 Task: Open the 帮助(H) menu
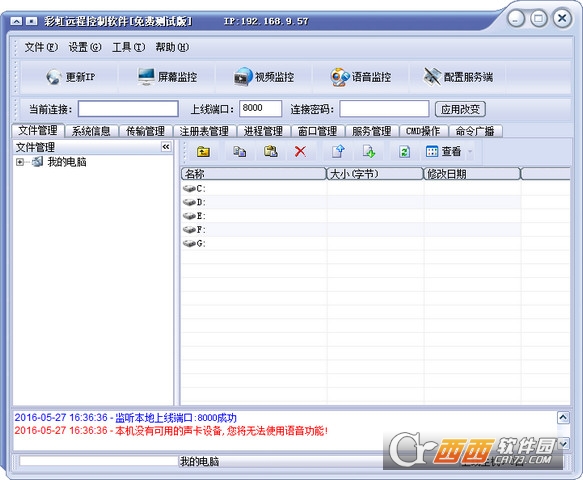[x=172, y=48]
